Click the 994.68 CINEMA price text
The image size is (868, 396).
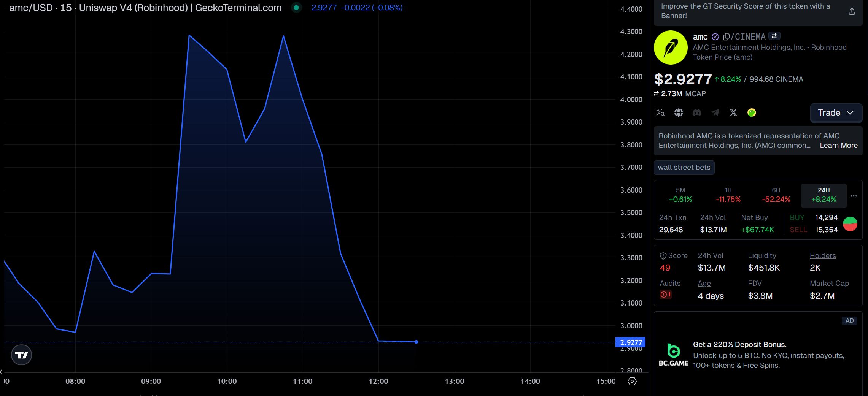pyautogui.click(x=776, y=79)
